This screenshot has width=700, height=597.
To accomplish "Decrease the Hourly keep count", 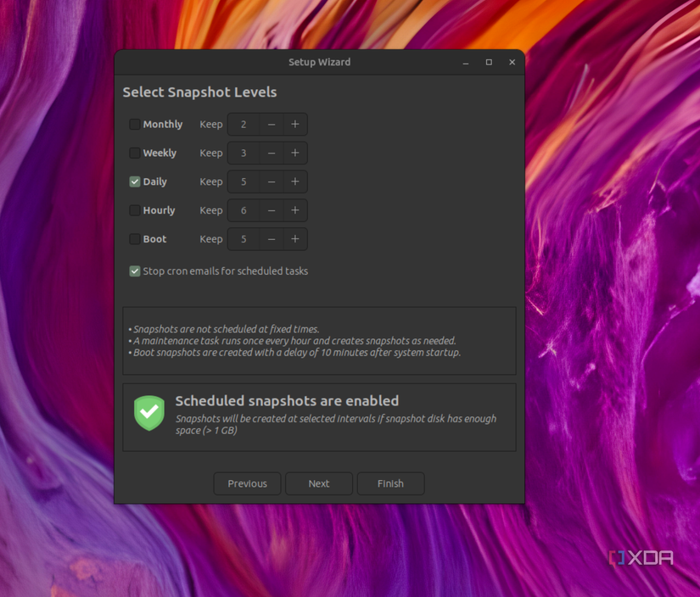I will click(270, 210).
